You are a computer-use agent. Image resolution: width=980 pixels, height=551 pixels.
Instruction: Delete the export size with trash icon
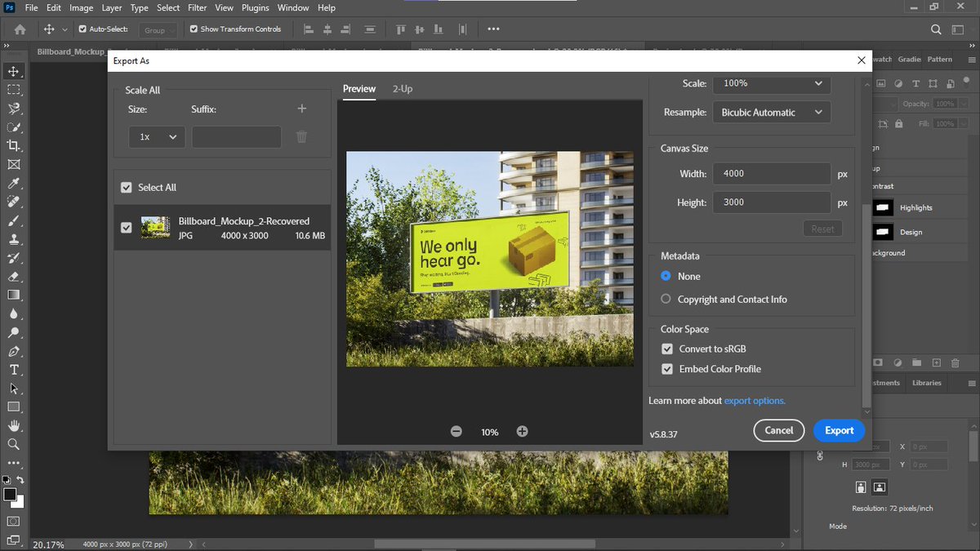coord(301,137)
